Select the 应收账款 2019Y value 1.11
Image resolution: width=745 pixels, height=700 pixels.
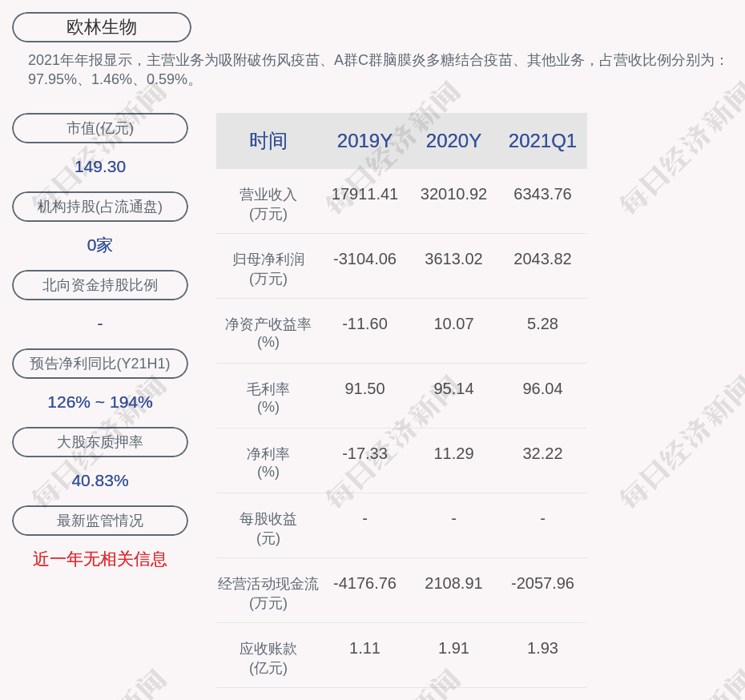click(364, 648)
